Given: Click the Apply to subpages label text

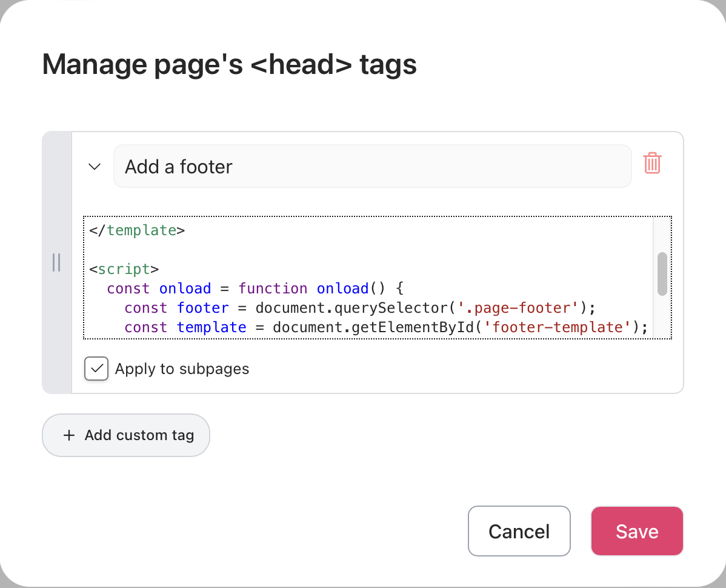Looking at the screenshot, I should pyautogui.click(x=182, y=369).
